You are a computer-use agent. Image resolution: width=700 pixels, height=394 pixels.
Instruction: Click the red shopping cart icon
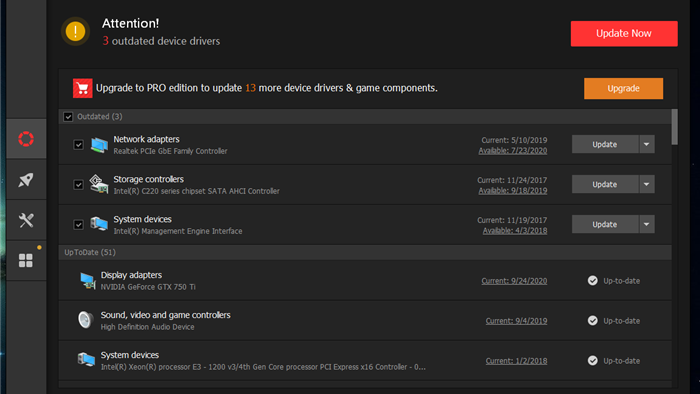[x=83, y=88]
